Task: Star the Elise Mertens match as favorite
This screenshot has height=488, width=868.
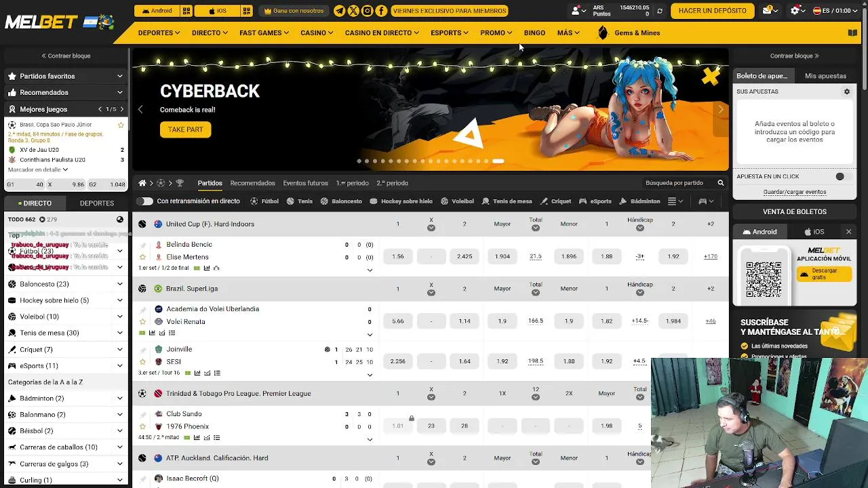Action: pos(142,257)
